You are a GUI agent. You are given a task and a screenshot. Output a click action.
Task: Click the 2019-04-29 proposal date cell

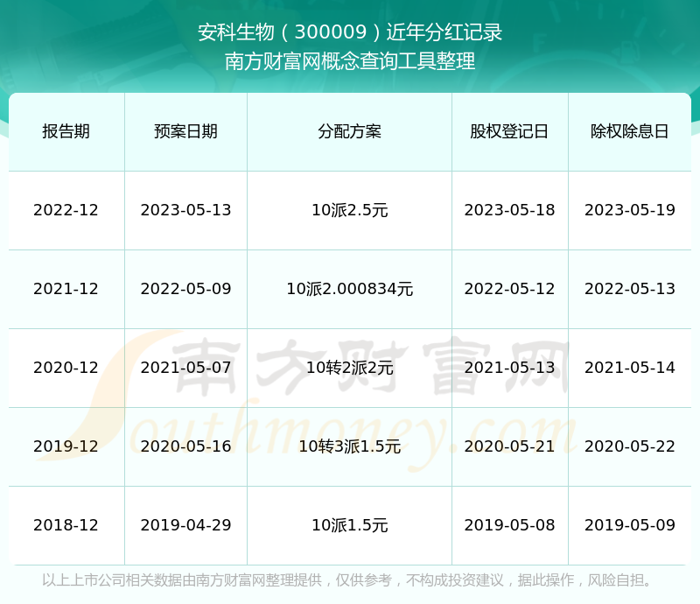click(x=185, y=525)
